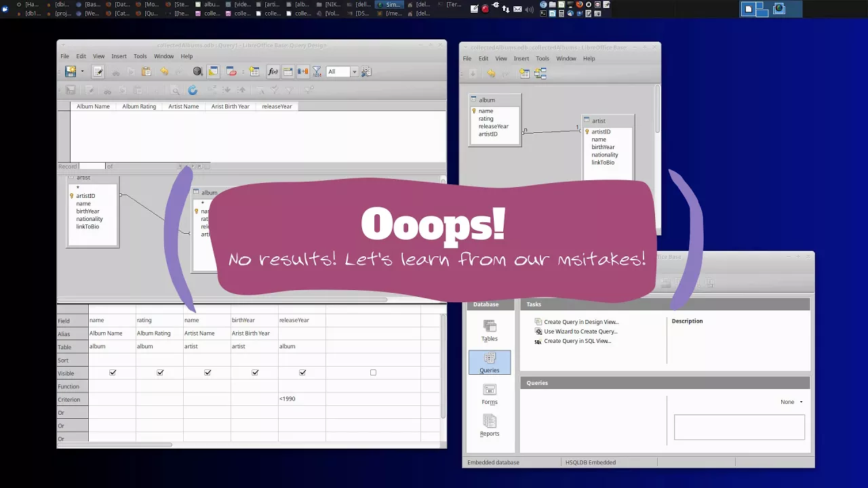Select the Album Name column header
Screen dimensions: 868x488
point(93,106)
